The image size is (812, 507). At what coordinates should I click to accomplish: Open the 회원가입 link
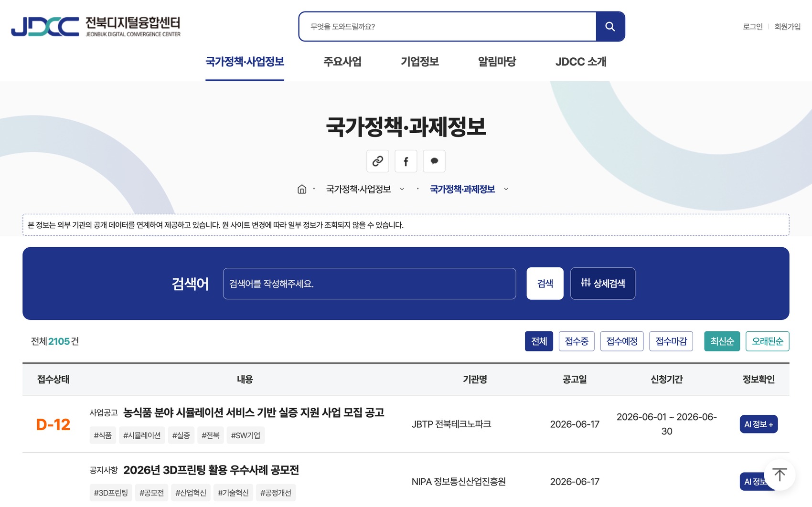coord(787,27)
